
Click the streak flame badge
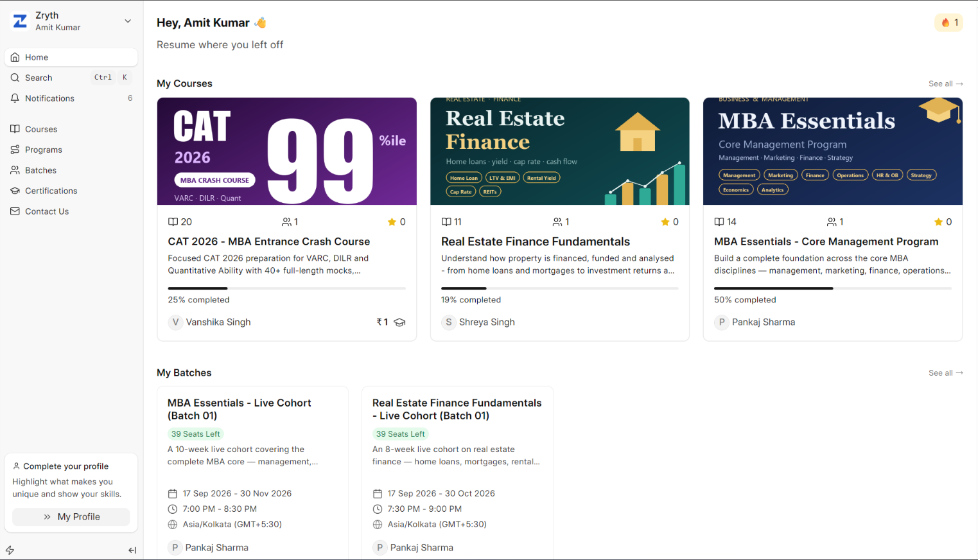coord(948,22)
